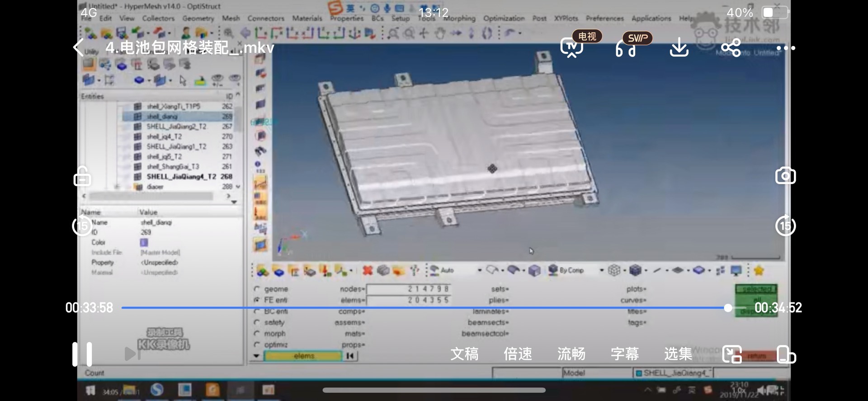Click the Auto selection mode icon
Image resolution: width=868 pixels, height=401 pixels.
434,270
